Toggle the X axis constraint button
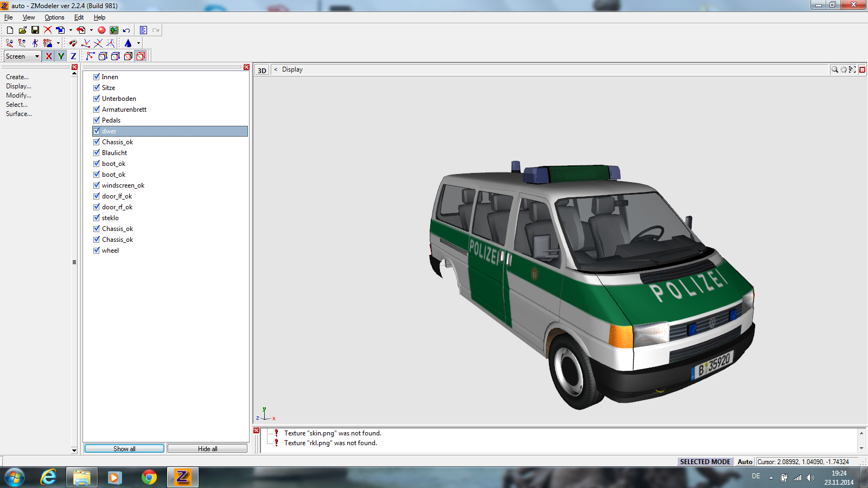 click(49, 56)
